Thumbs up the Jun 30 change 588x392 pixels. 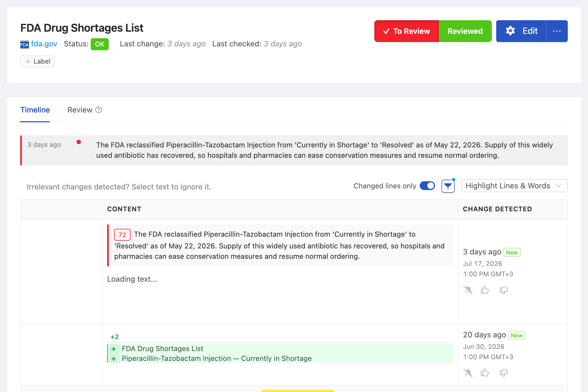coord(485,373)
